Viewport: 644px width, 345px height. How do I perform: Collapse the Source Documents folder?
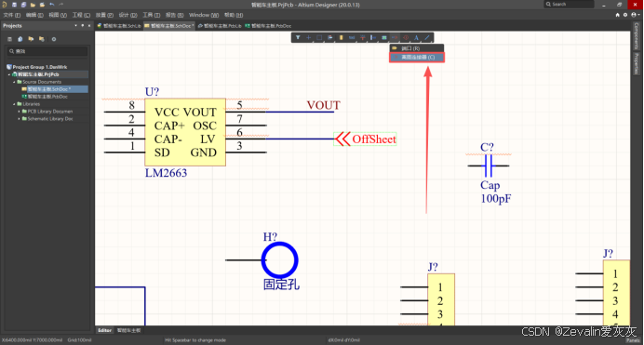coord(14,82)
